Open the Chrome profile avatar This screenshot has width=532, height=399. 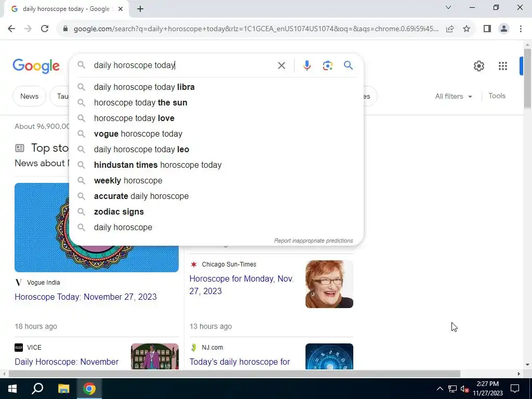click(x=504, y=29)
